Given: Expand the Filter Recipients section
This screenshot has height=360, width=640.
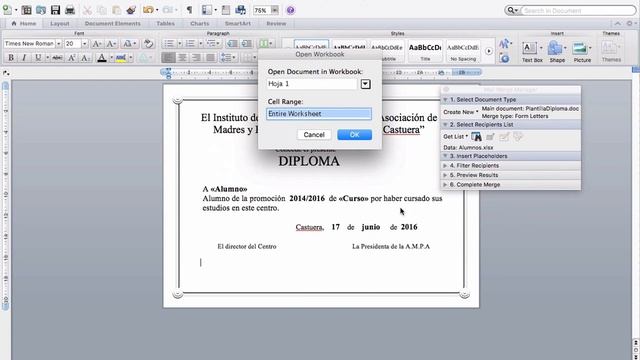Looking at the screenshot, I should [x=445, y=166].
